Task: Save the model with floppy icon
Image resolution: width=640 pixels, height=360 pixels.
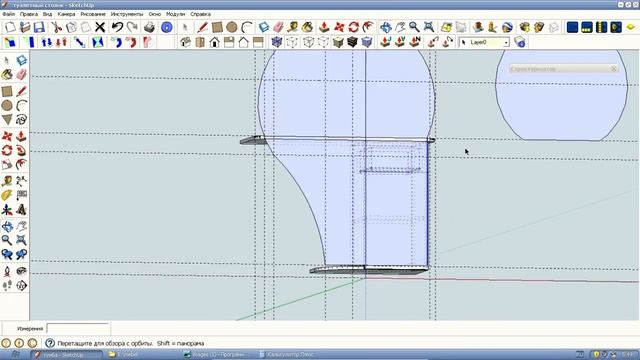Action: coord(39,27)
